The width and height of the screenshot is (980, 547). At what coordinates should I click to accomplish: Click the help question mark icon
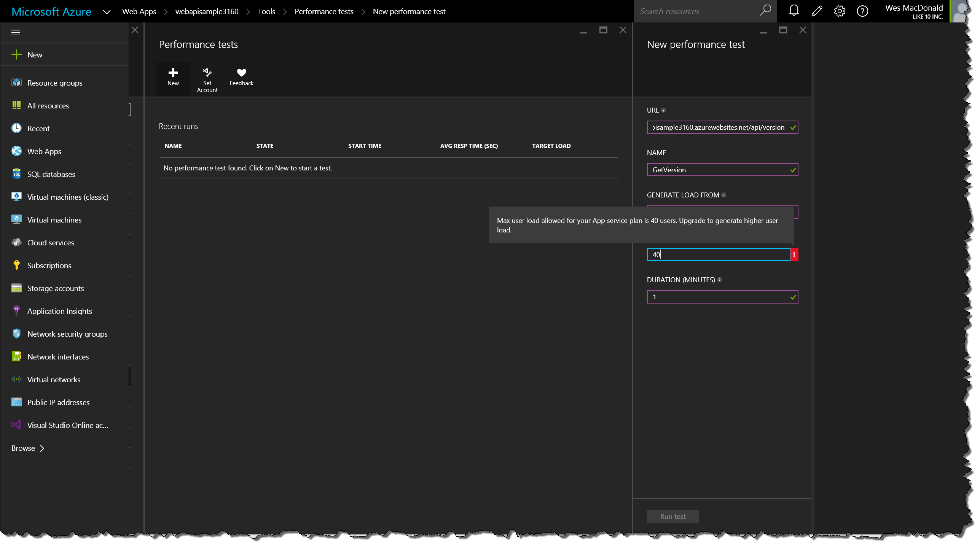pos(862,11)
